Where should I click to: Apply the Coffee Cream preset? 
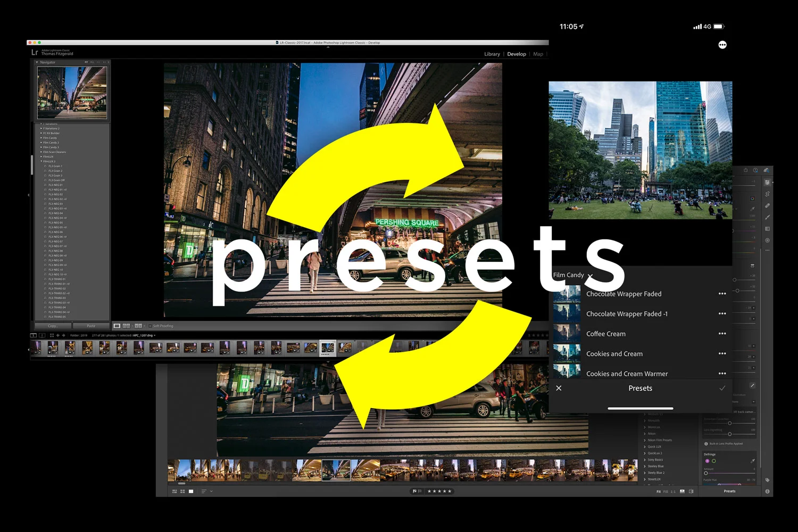(606, 334)
